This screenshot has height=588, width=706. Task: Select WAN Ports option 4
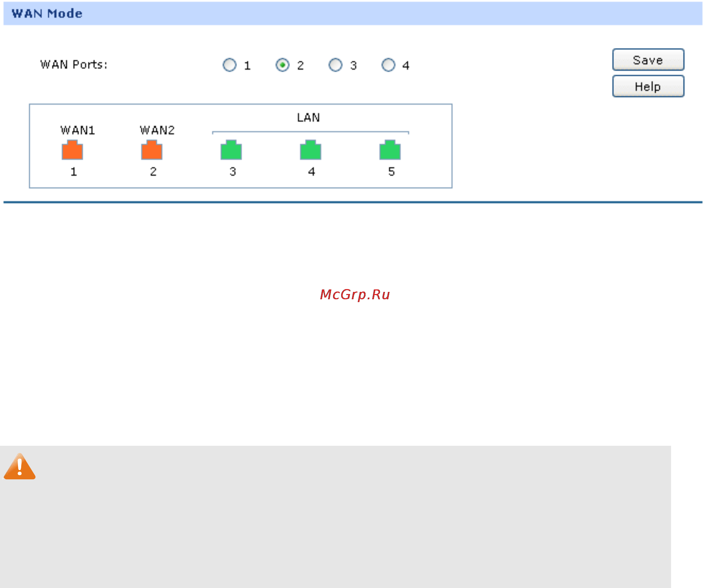(x=388, y=65)
